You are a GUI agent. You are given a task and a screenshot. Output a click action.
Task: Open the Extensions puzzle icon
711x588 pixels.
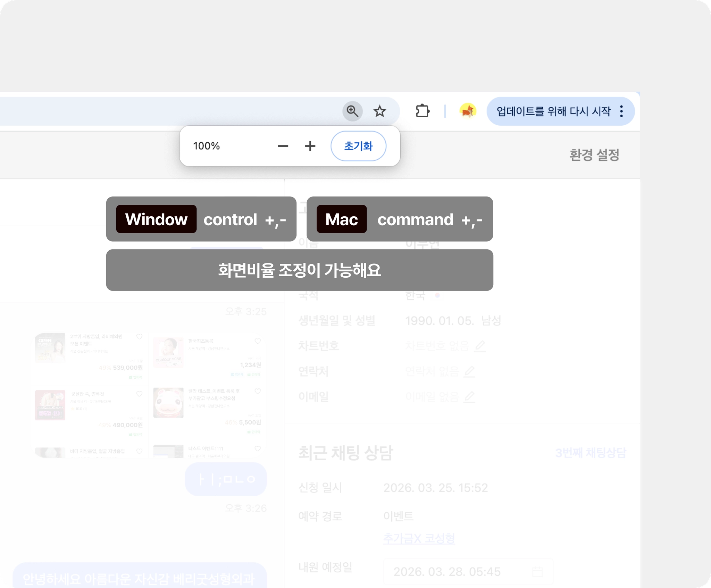(x=423, y=111)
